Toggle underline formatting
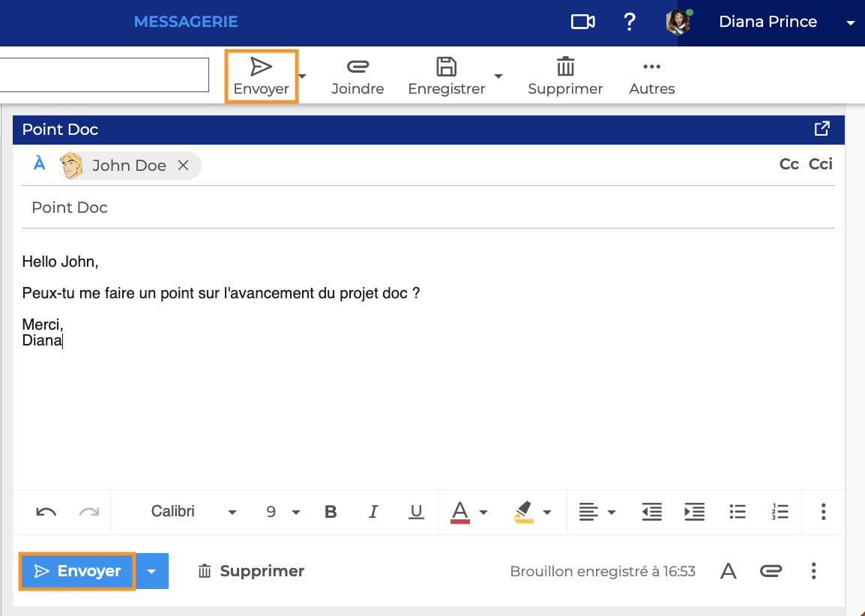Image resolution: width=865 pixels, height=616 pixels. [417, 512]
